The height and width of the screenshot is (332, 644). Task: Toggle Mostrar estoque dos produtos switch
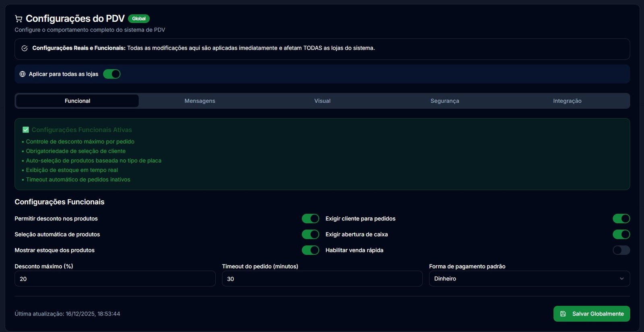click(x=310, y=250)
